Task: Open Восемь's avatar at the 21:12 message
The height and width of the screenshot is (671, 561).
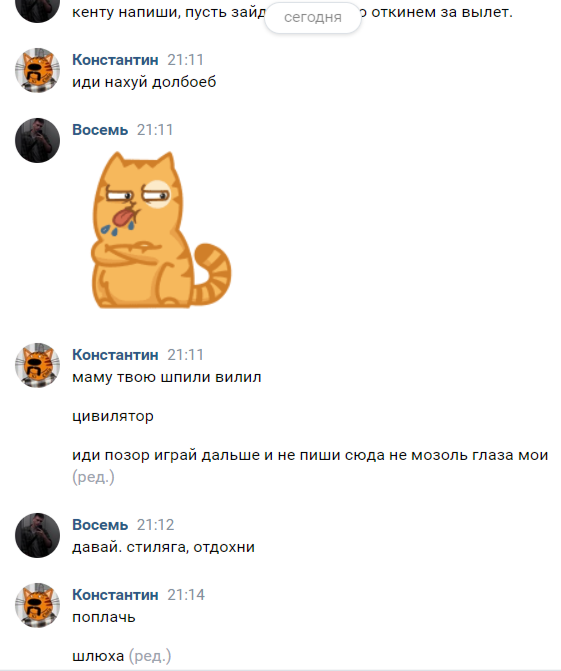Action: (37, 535)
